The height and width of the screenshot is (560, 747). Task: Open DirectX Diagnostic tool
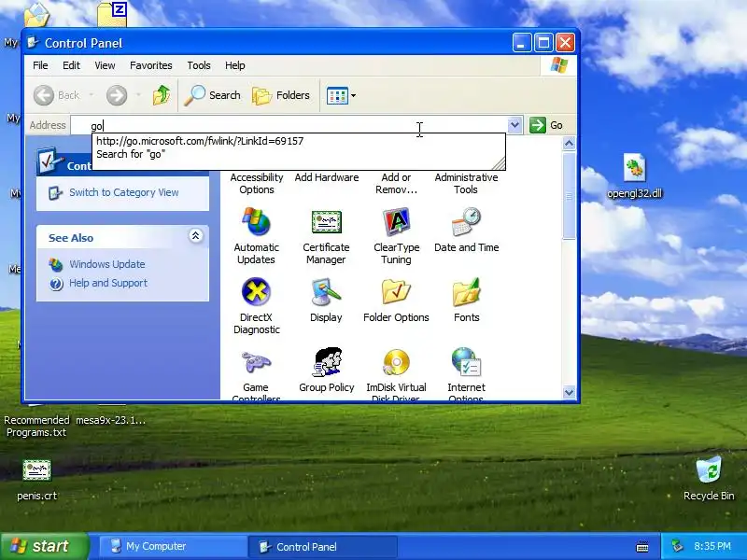tap(256, 306)
